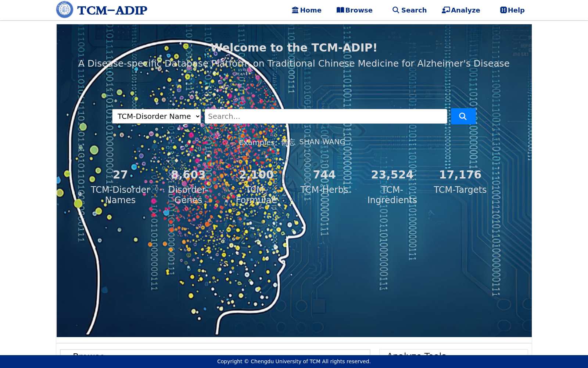Click the round TCM-ADIP seal logo icon

[65, 10]
